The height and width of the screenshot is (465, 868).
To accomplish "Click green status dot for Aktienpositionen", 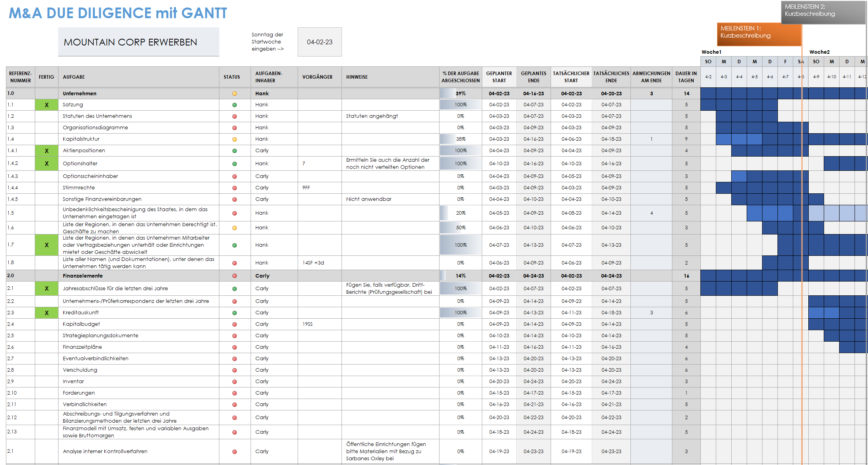I will pos(234,151).
